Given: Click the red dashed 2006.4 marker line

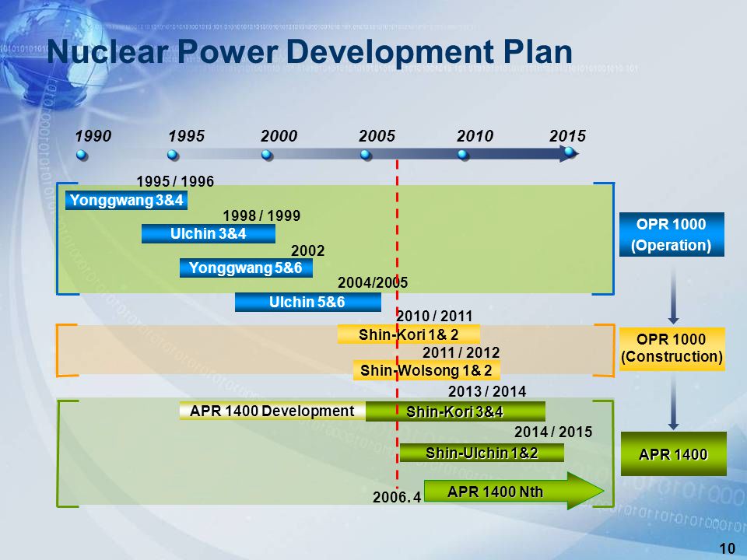Looking at the screenshot, I should 397,324.
